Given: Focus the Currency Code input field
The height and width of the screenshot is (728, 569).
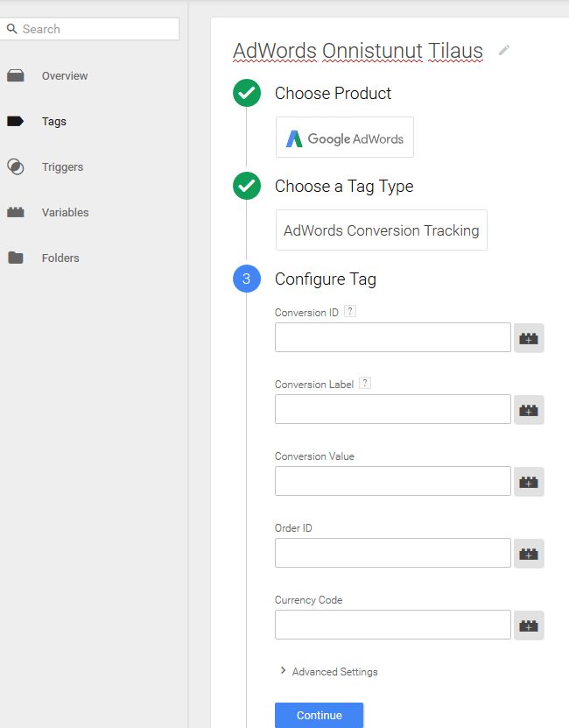Looking at the screenshot, I should click(x=393, y=625).
